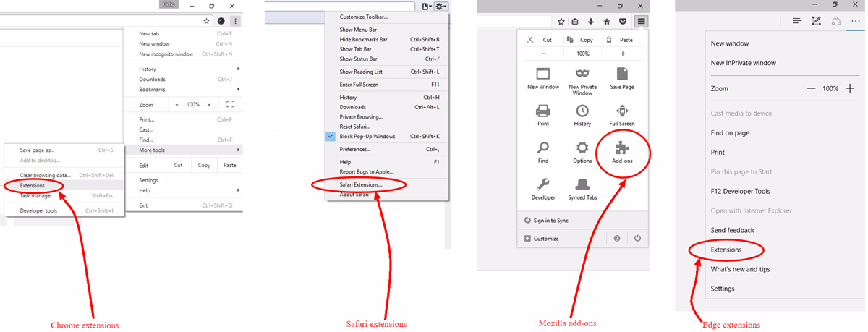Reset Firefox zoom at 100%
Screen dimensions: 868x332
coord(583,54)
